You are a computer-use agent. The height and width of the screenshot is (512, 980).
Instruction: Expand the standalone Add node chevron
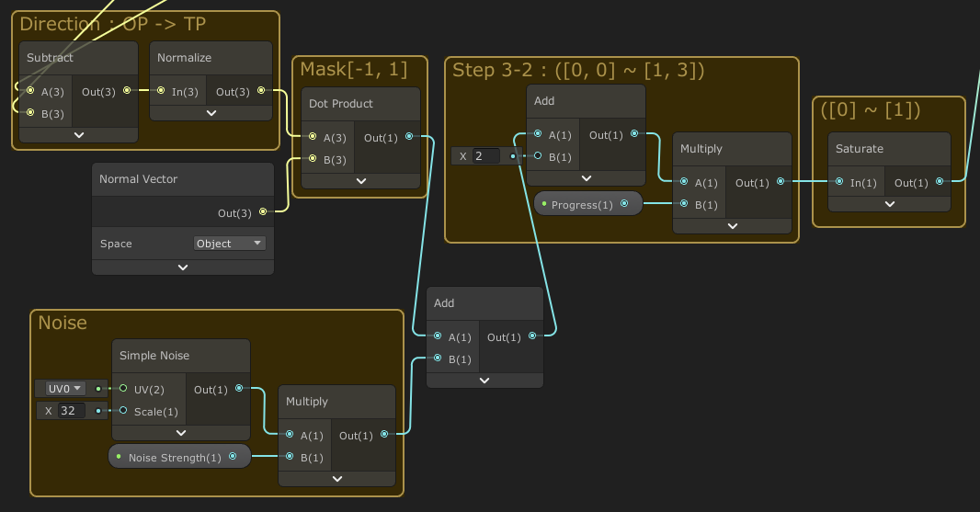484,380
